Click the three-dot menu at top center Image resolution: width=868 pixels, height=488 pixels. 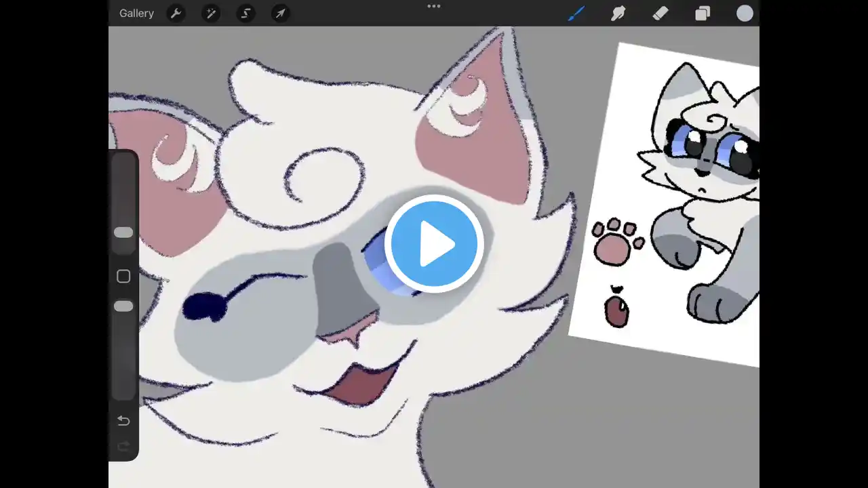click(434, 6)
